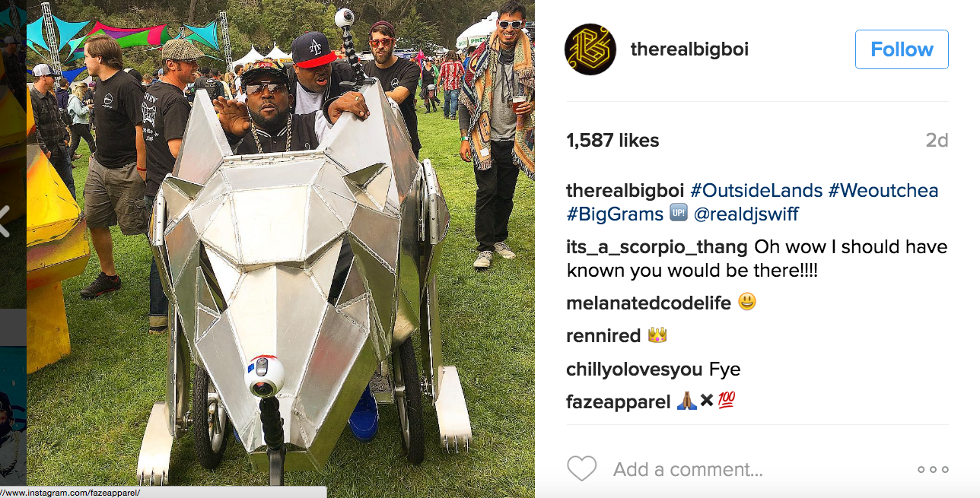Open melanatedcodelife profile
This screenshot has width=980, height=498.
coord(649,303)
